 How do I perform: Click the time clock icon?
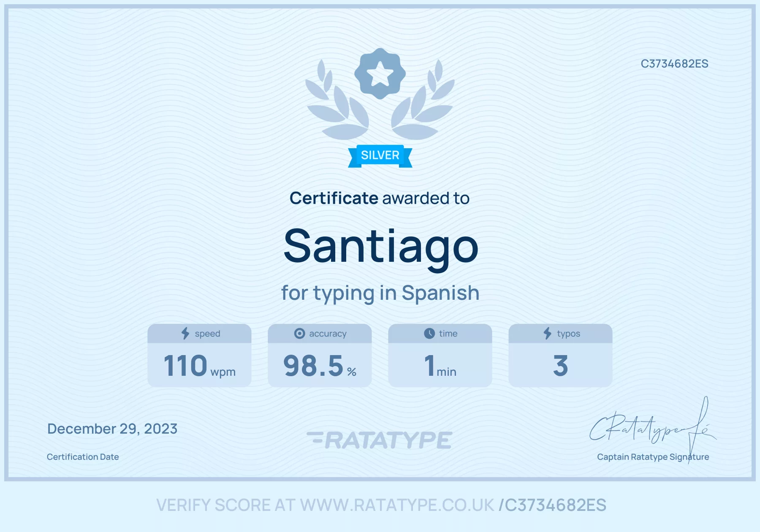[429, 334]
